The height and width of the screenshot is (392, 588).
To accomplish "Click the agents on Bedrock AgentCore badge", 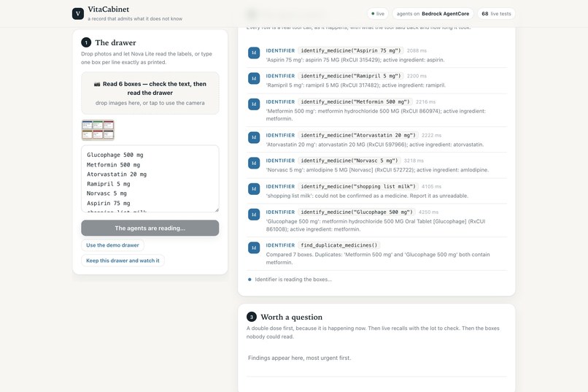I will click(x=433, y=13).
